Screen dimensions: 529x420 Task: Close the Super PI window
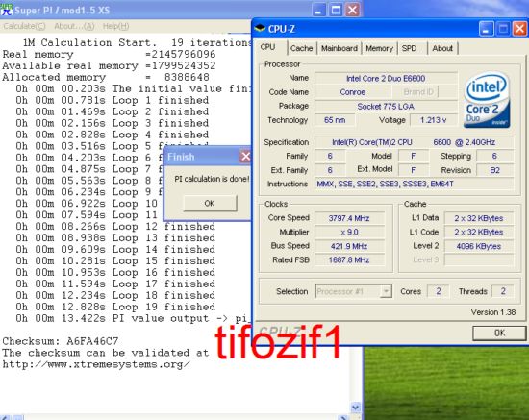[x=353, y=10]
